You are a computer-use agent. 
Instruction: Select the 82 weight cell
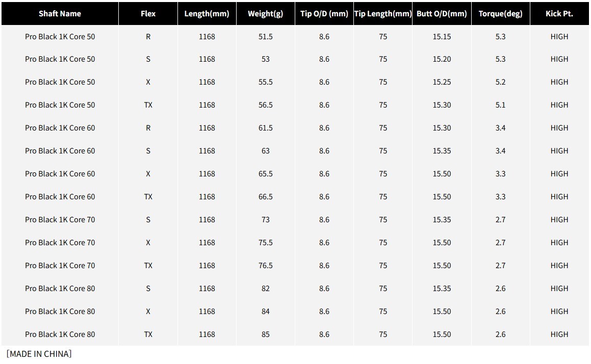(265, 289)
